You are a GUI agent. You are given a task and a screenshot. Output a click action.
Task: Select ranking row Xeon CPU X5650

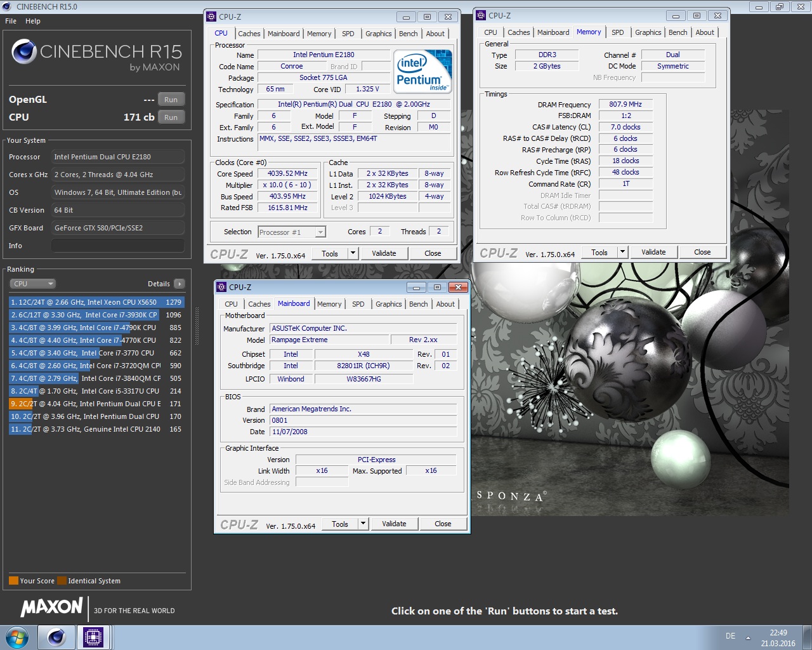(96, 302)
